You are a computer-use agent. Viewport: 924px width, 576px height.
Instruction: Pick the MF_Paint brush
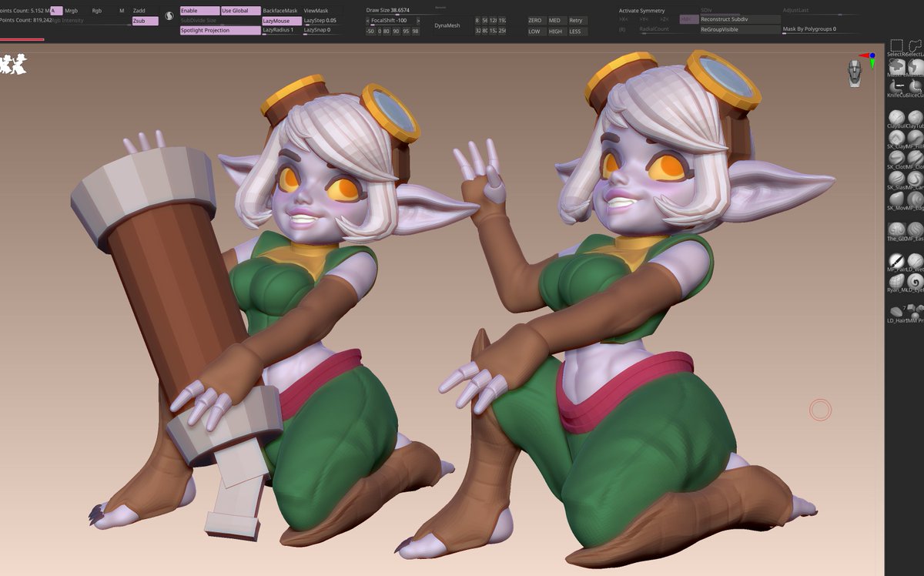pos(896,262)
